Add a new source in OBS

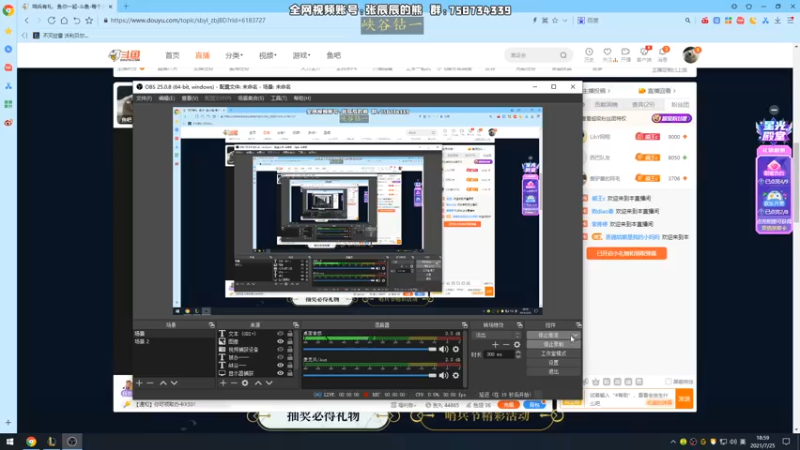[x=223, y=383]
